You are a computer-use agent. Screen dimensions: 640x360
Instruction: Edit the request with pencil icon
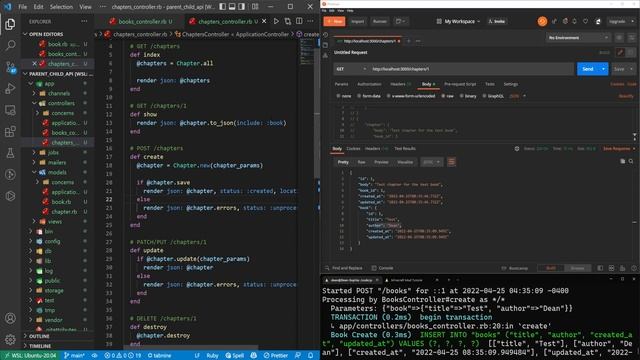pos(620,52)
